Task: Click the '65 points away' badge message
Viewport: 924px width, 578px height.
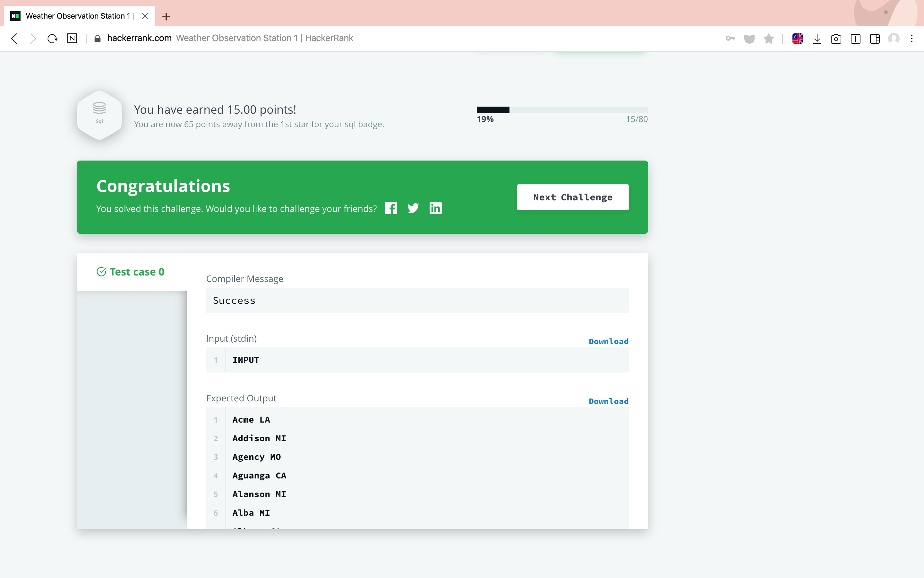Action: click(x=259, y=124)
